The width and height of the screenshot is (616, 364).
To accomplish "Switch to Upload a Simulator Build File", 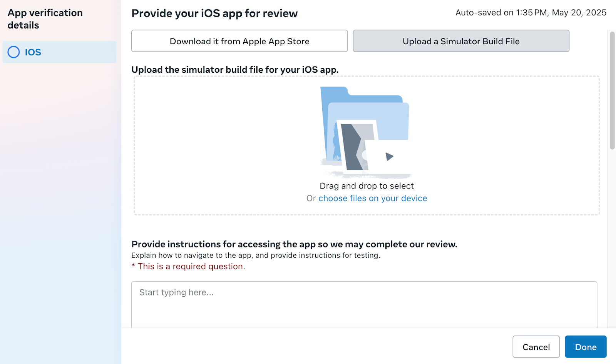I will (461, 41).
